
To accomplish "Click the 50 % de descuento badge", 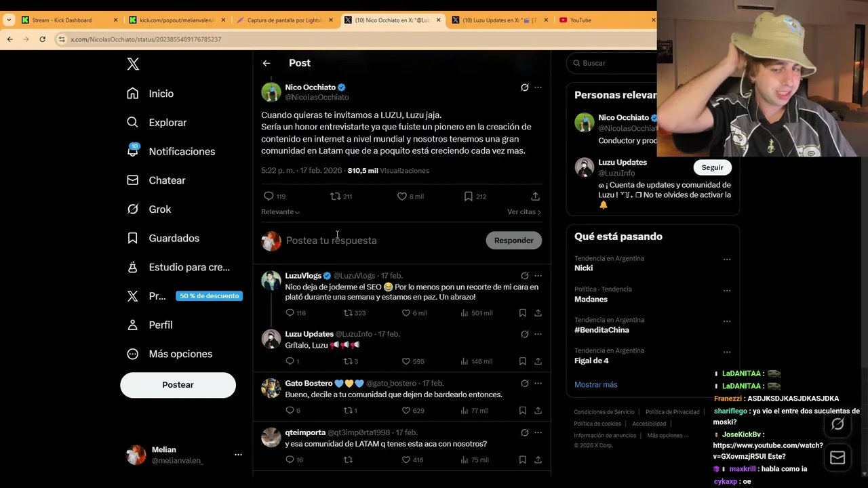I will point(209,296).
